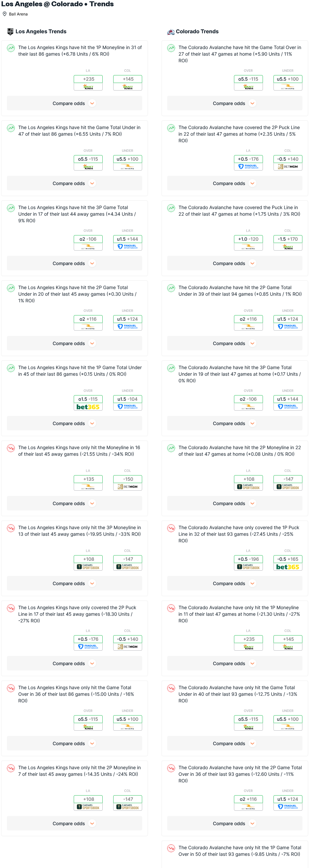Viewport: 309px width, 868px height.
Task: Click DraftKings logo under Avalanche Puck Line -1.5 +170
Action: coord(288,247)
